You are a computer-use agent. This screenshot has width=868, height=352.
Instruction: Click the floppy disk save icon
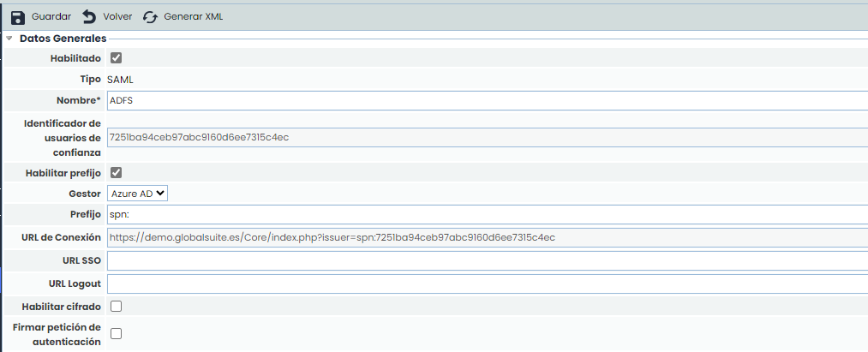tap(18, 17)
